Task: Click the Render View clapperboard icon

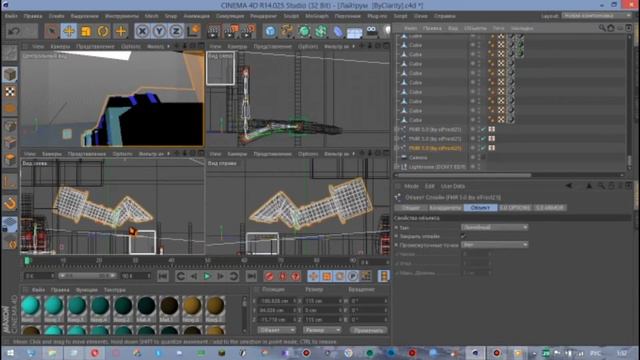Action: [213, 31]
